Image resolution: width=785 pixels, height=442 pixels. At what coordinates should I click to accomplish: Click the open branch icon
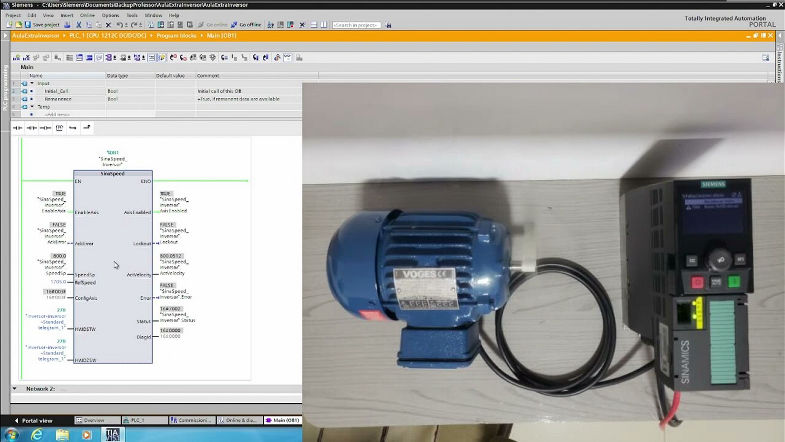coord(73,128)
